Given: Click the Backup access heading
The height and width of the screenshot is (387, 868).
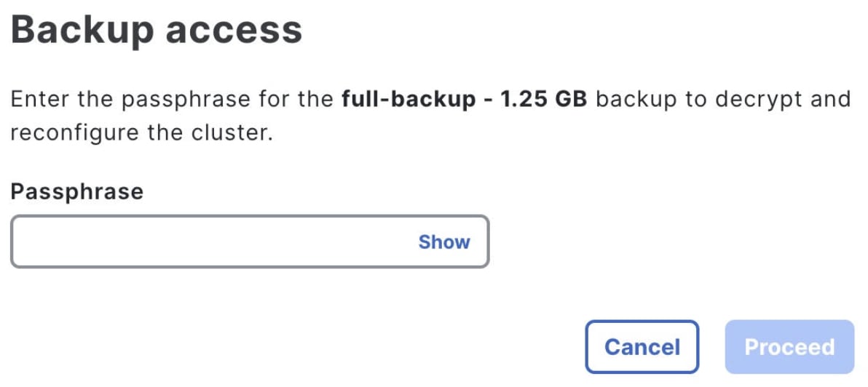Looking at the screenshot, I should 156,31.
